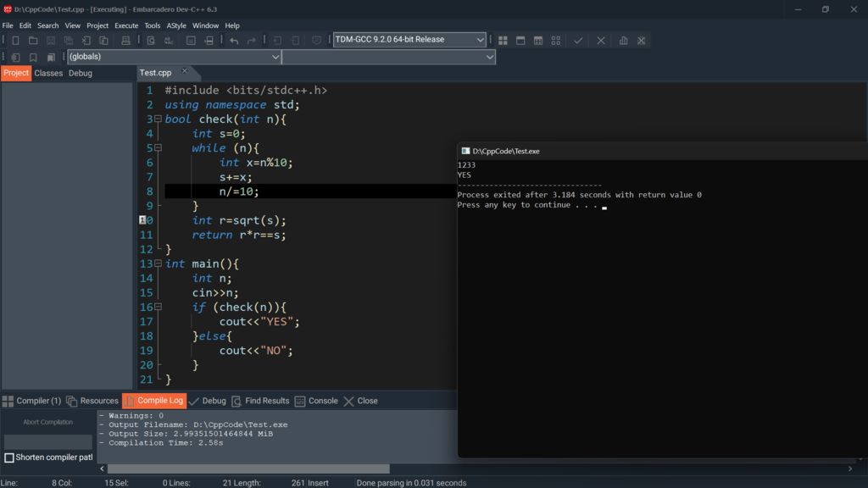Compile and run toolbar icon
This screenshot has width=868, height=488.
click(x=538, y=41)
